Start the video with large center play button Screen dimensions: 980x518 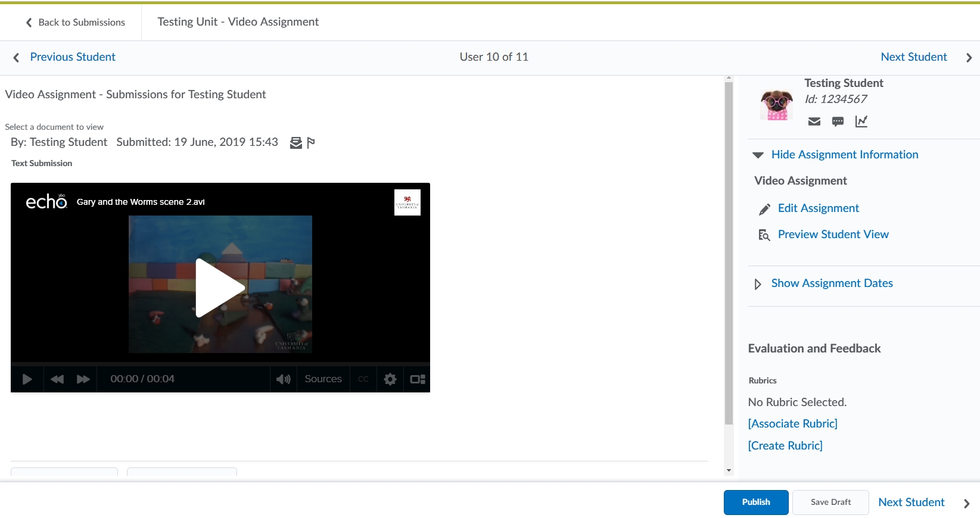pyautogui.click(x=220, y=288)
